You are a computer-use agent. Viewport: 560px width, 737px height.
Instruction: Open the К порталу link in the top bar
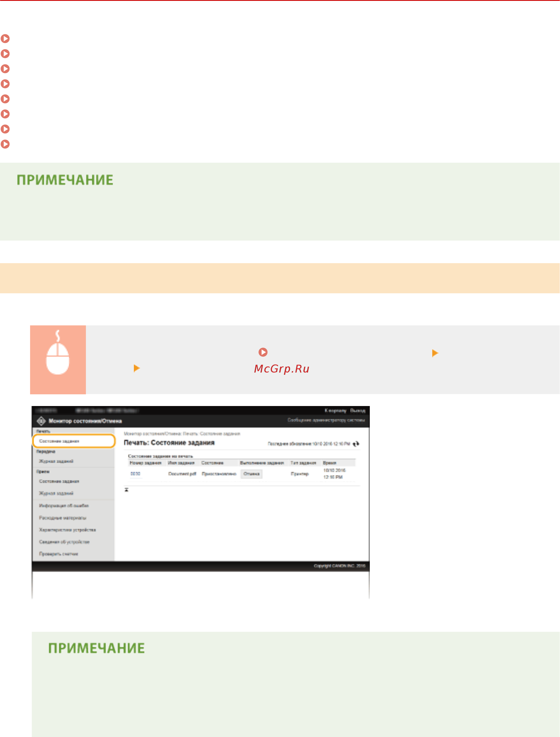click(335, 410)
